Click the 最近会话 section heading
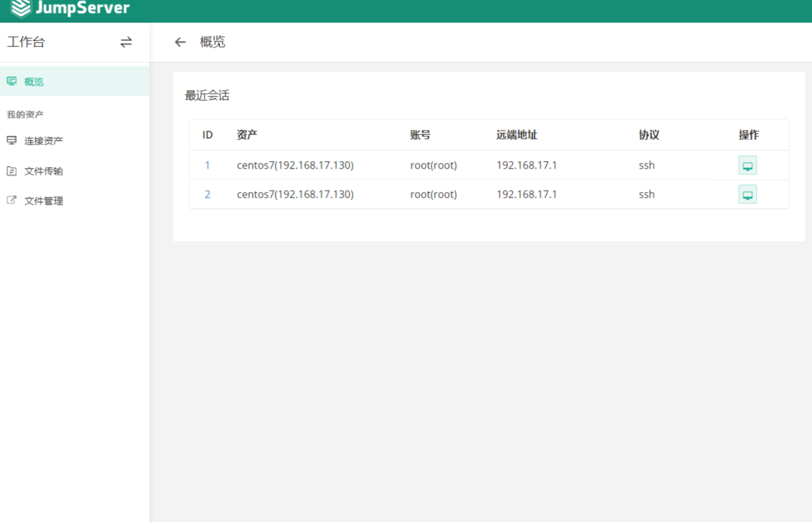This screenshot has height=522, width=812. point(206,96)
